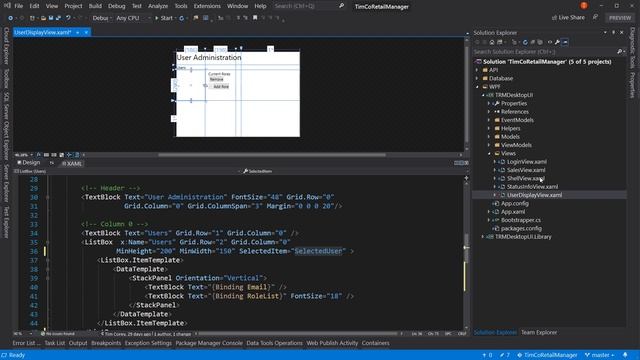Click the master branch status bar item

[600, 355]
